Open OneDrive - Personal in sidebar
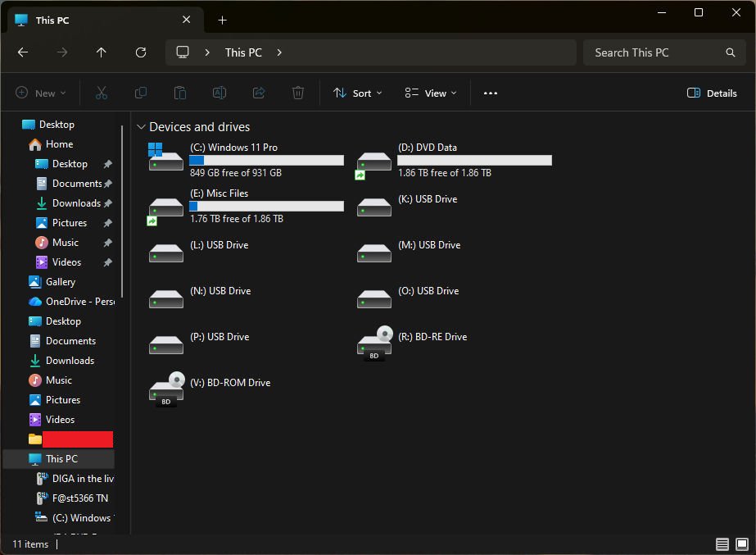 71,302
